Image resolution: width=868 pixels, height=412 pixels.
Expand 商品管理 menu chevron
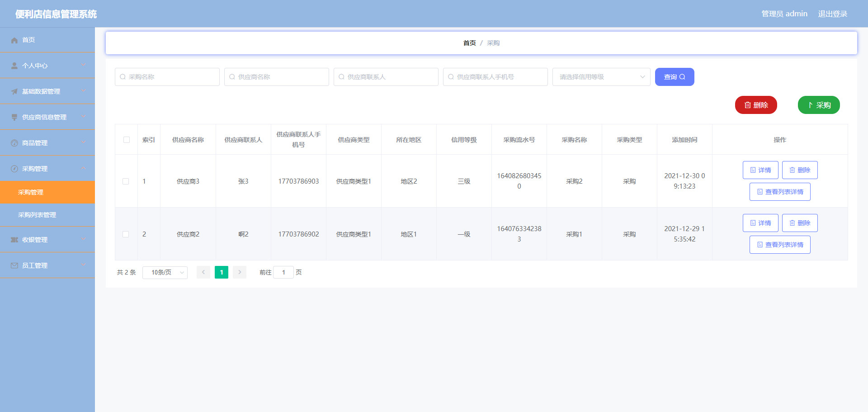click(x=84, y=143)
